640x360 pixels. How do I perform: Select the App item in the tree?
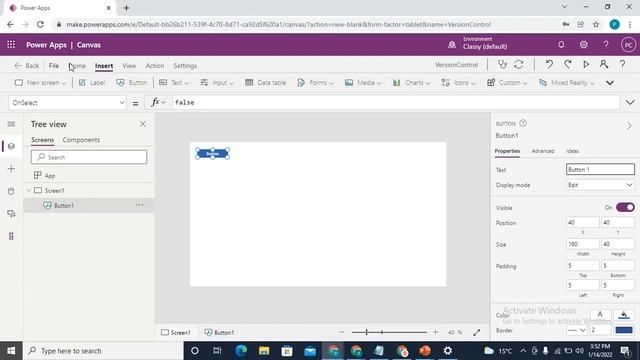[89, 176]
